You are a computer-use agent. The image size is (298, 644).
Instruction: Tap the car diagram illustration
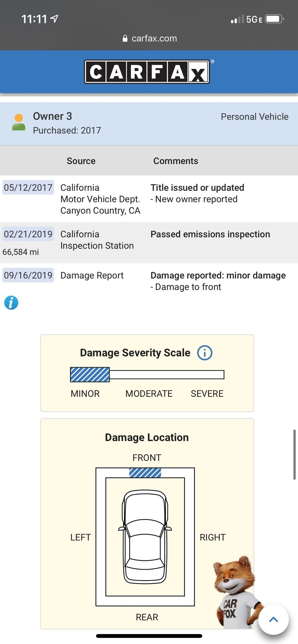[145, 537]
